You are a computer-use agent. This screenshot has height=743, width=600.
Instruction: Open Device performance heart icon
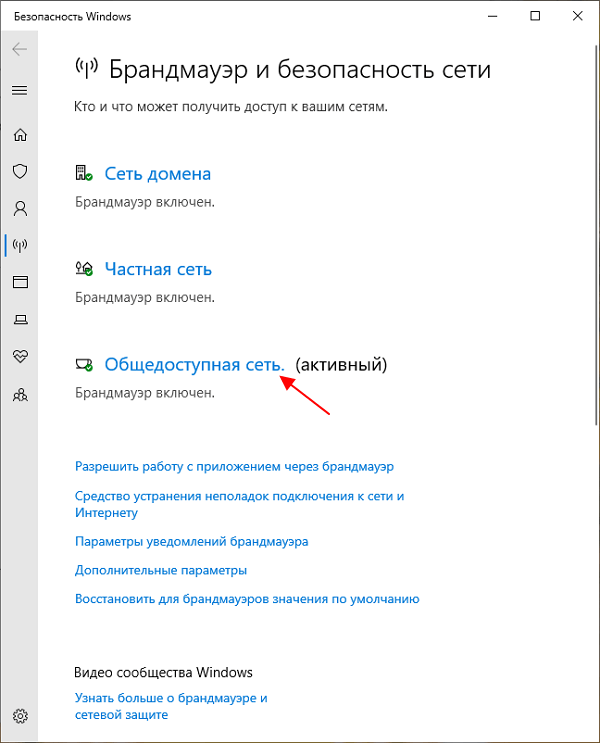click(x=20, y=356)
